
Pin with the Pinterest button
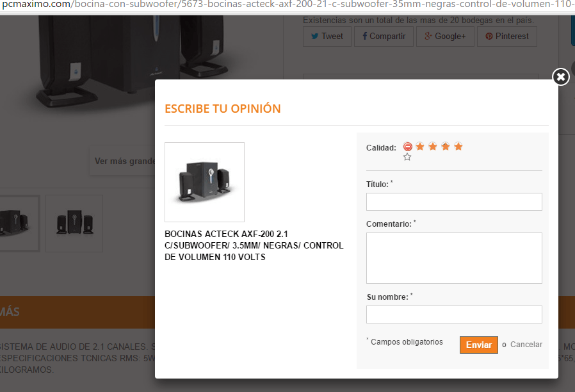coord(507,37)
